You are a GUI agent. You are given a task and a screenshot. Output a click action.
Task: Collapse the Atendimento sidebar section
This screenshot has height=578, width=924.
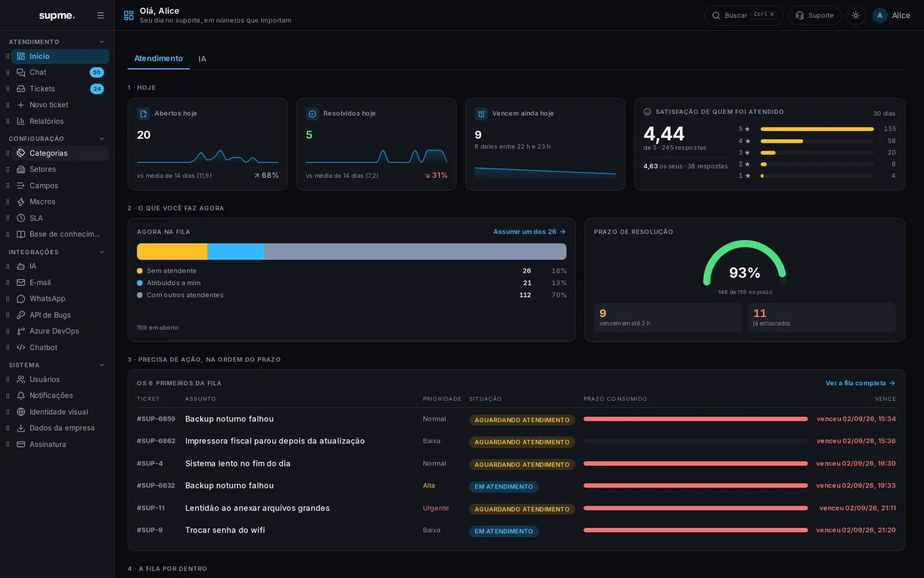pyautogui.click(x=102, y=42)
